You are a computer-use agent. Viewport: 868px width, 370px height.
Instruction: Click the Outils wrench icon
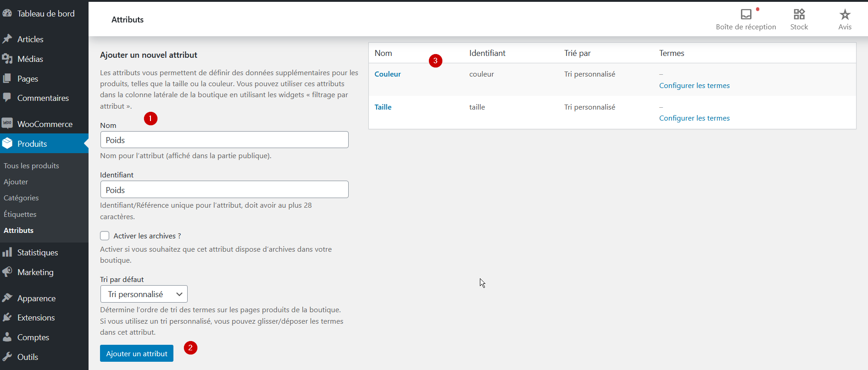click(x=7, y=357)
